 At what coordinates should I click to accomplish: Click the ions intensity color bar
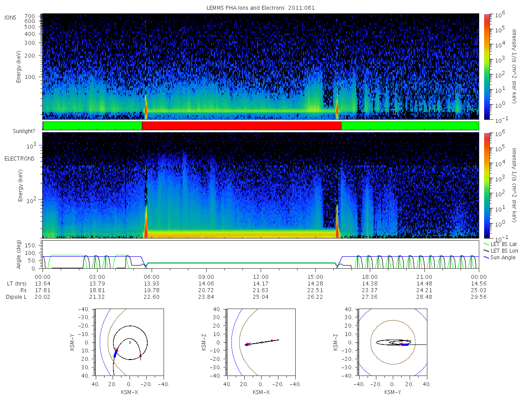(x=487, y=66)
